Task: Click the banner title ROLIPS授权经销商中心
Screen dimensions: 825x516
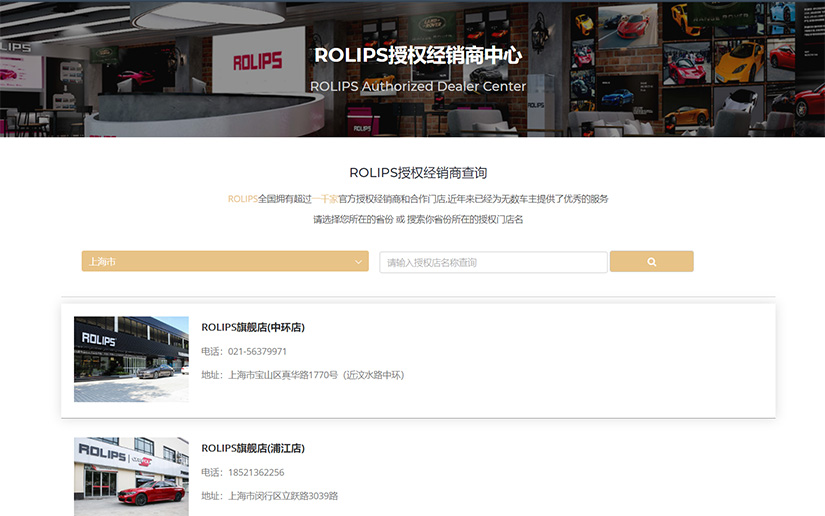Action: click(418, 56)
